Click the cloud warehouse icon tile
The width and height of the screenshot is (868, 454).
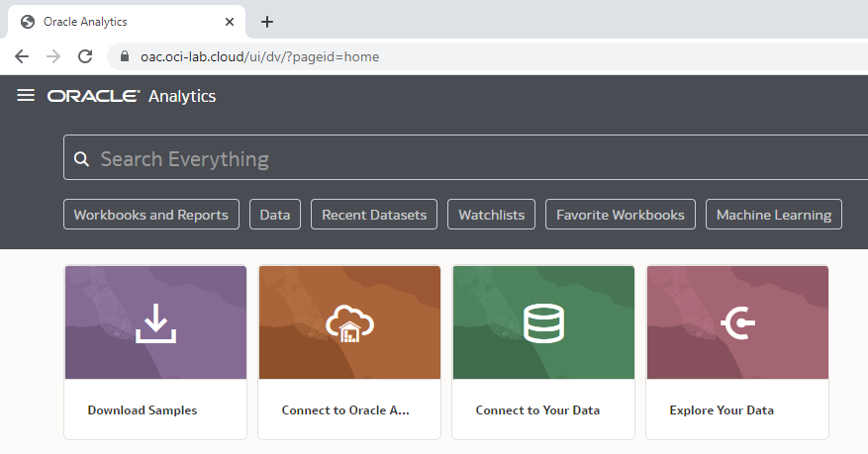click(349, 322)
